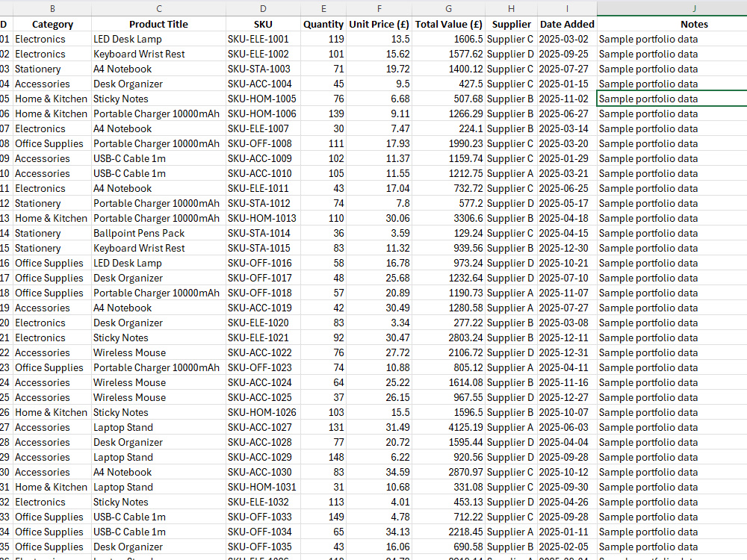747x560 pixels.
Task: Select total value 2218.45 cell
Action: [x=448, y=532]
